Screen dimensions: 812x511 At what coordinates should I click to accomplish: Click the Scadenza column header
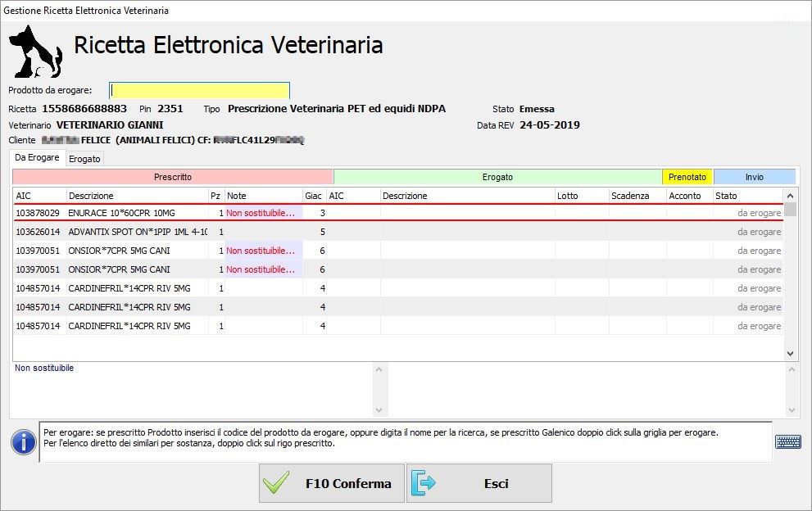(636, 196)
